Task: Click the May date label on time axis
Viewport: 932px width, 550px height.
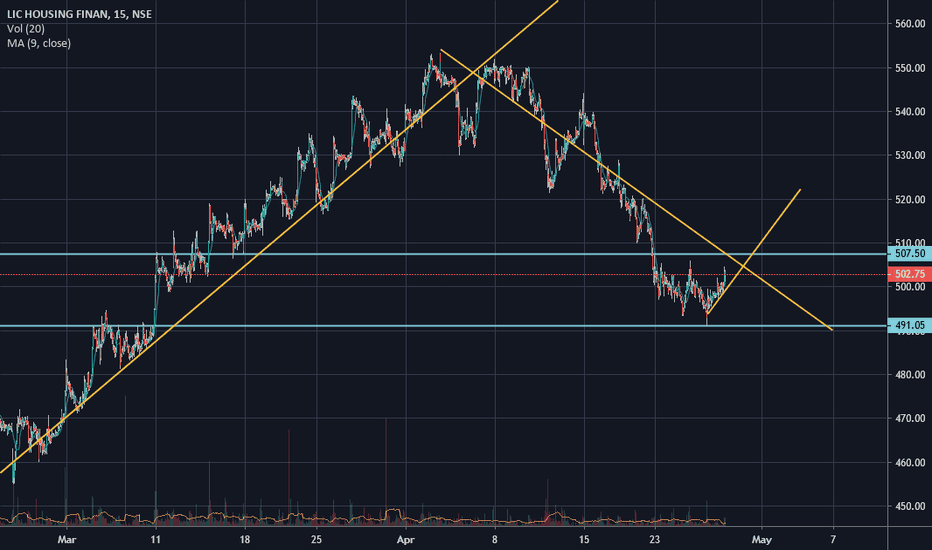Action: 761,540
